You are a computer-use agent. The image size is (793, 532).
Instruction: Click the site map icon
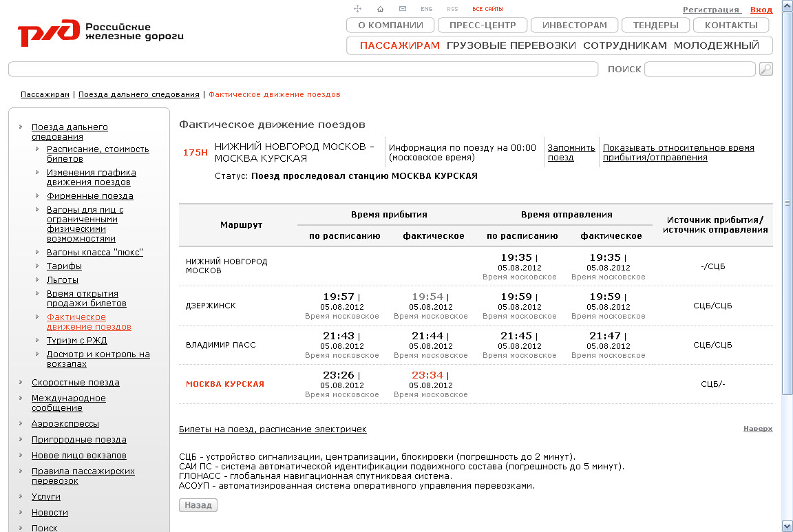pyautogui.click(x=357, y=9)
